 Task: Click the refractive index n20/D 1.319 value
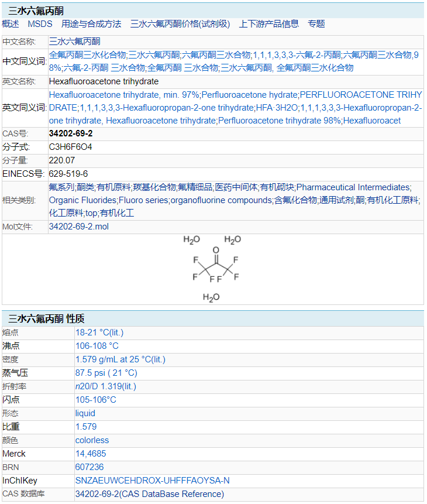tap(106, 386)
